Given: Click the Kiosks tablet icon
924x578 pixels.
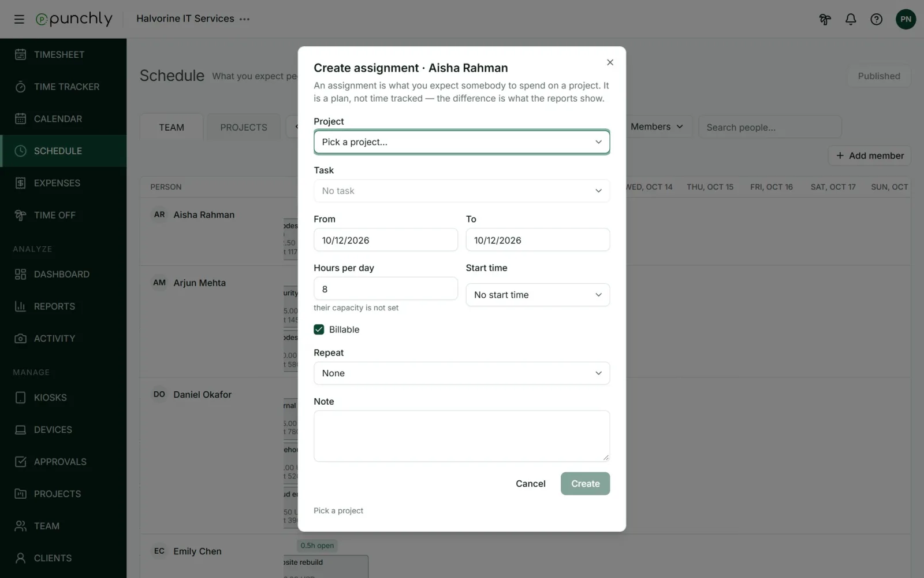Looking at the screenshot, I should [x=20, y=398].
